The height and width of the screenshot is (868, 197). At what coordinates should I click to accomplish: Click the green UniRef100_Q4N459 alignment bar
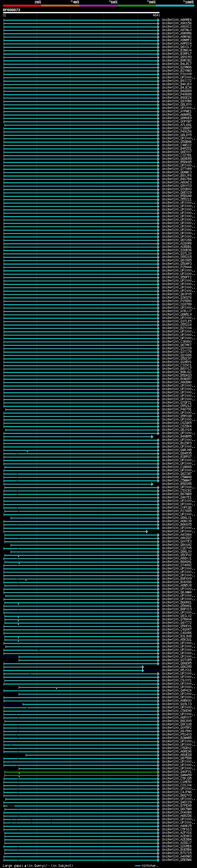[x=81, y=775]
